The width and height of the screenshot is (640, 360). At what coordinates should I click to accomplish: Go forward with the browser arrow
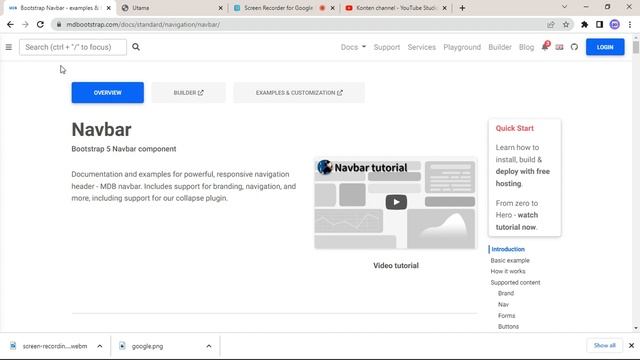[x=25, y=24]
